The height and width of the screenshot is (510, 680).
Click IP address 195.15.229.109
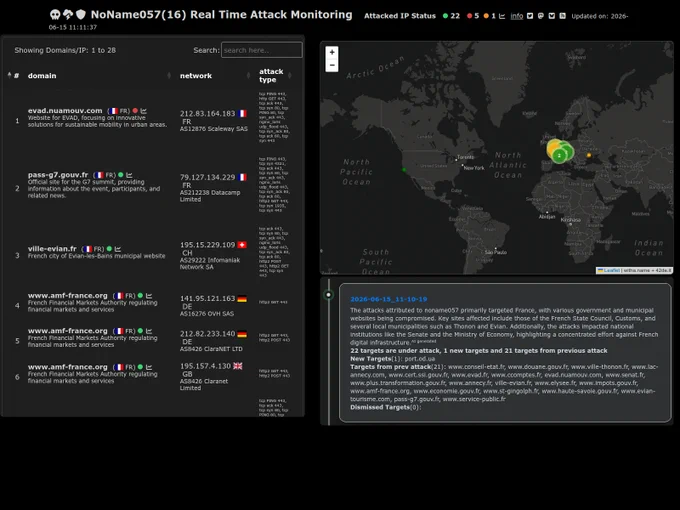click(207, 245)
